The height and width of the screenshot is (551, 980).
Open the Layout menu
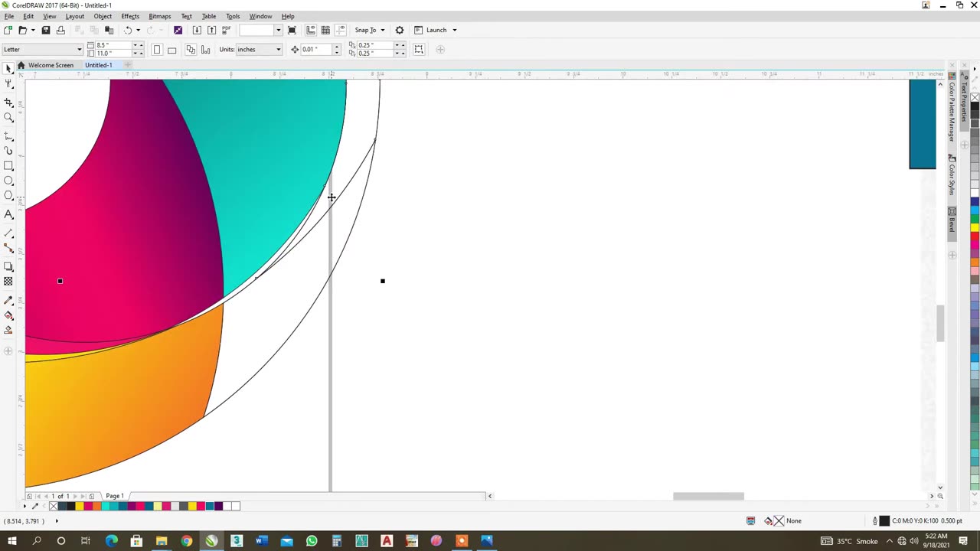tap(75, 16)
